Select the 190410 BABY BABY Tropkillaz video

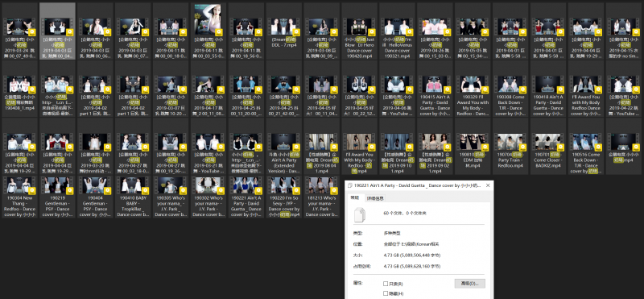pyautogui.click(x=133, y=197)
